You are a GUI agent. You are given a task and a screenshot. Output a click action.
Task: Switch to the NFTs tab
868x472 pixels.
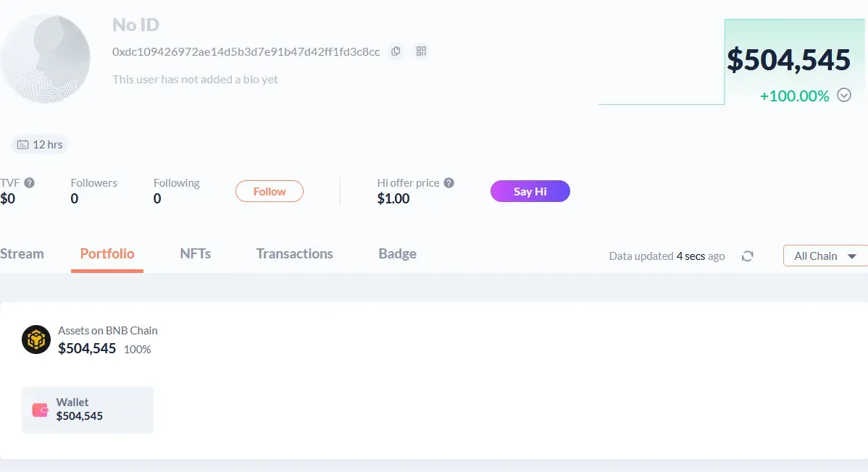[195, 253]
